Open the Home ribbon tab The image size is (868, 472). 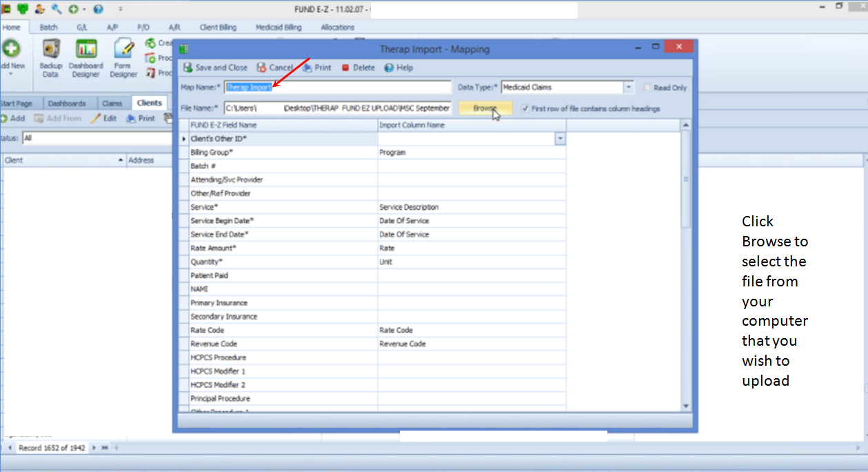[11, 28]
